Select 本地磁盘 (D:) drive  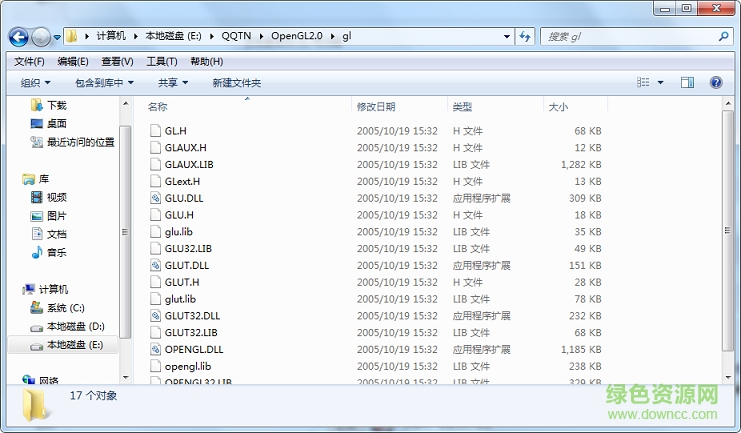(x=67, y=326)
